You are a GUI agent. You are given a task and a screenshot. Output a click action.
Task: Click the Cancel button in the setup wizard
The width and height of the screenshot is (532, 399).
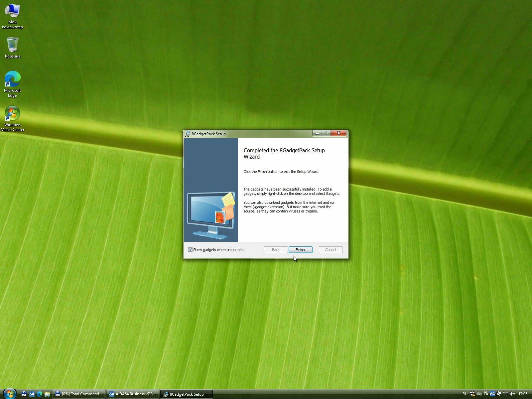[331, 250]
